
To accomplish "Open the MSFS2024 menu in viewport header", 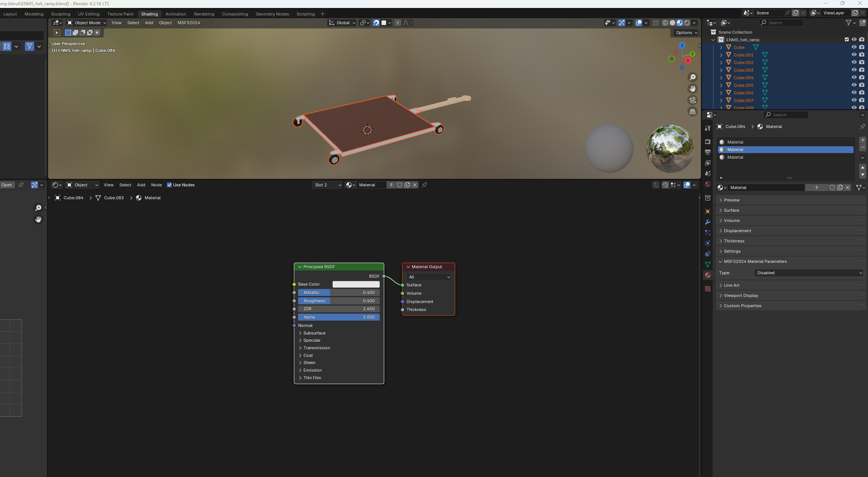I will coord(189,23).
